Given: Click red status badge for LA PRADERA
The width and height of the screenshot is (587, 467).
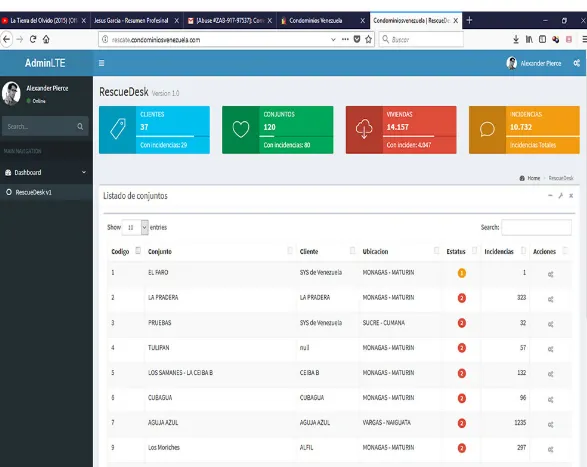Looking at the screenshot, I should click(462, 298).
